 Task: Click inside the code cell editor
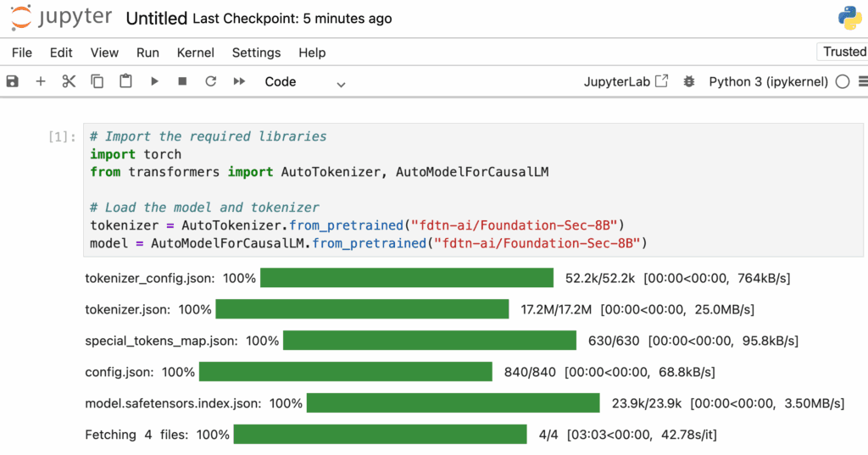click(473, 190)
